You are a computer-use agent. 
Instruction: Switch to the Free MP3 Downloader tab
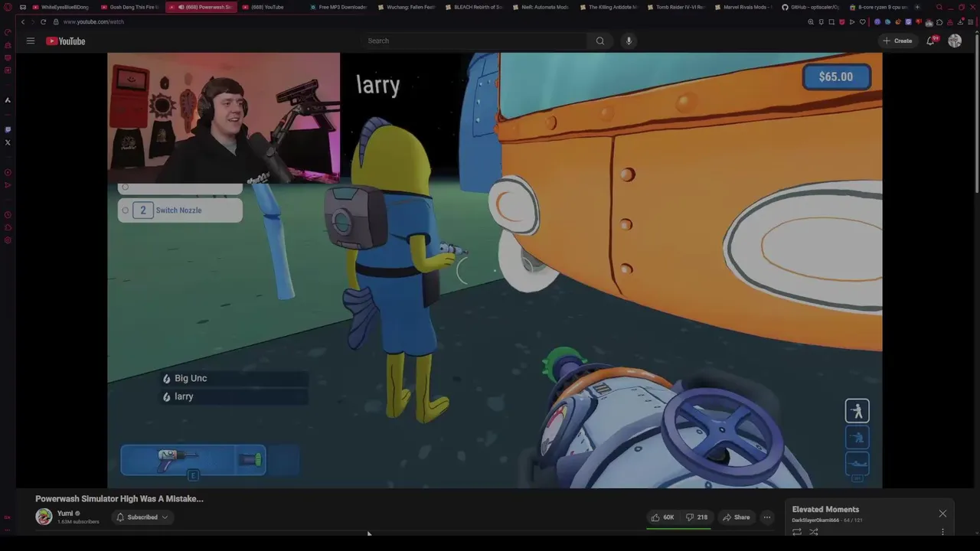tap(338, 7)
